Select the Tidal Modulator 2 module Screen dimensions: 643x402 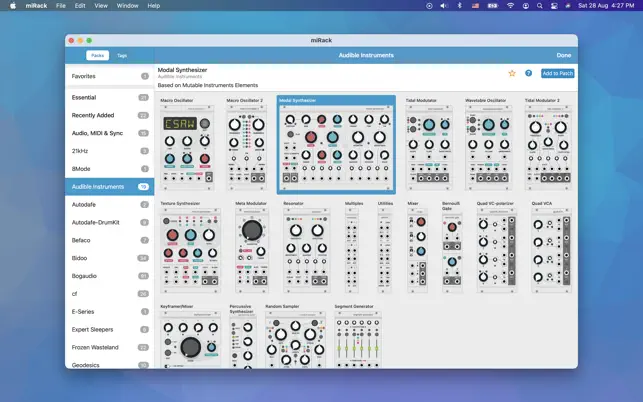(548, 148)
